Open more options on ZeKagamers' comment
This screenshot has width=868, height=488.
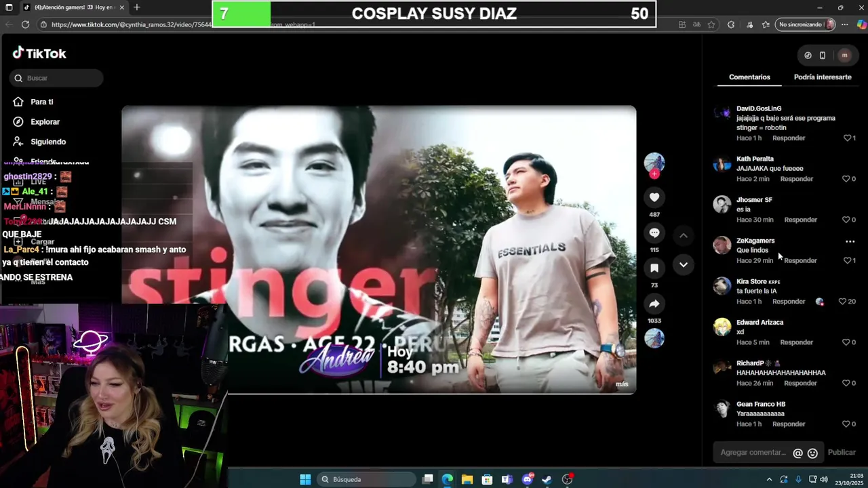(850, 241)
